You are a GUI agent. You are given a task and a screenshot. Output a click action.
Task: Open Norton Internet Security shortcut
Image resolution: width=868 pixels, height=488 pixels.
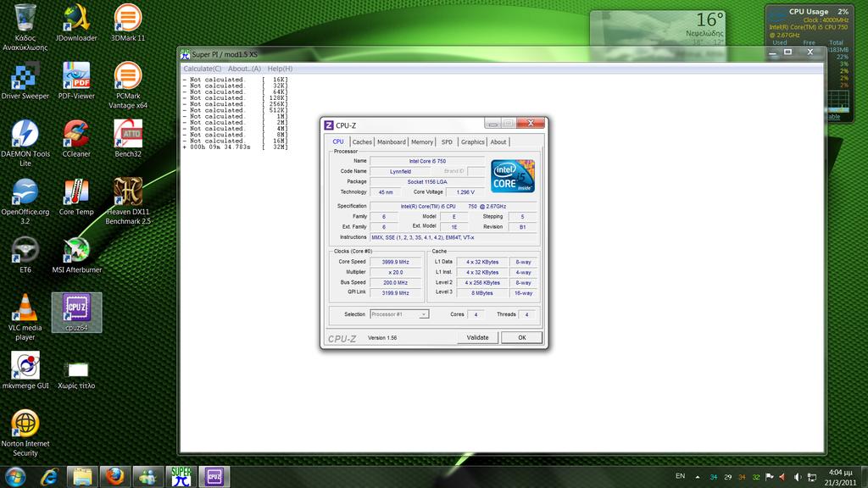[25, 433]
